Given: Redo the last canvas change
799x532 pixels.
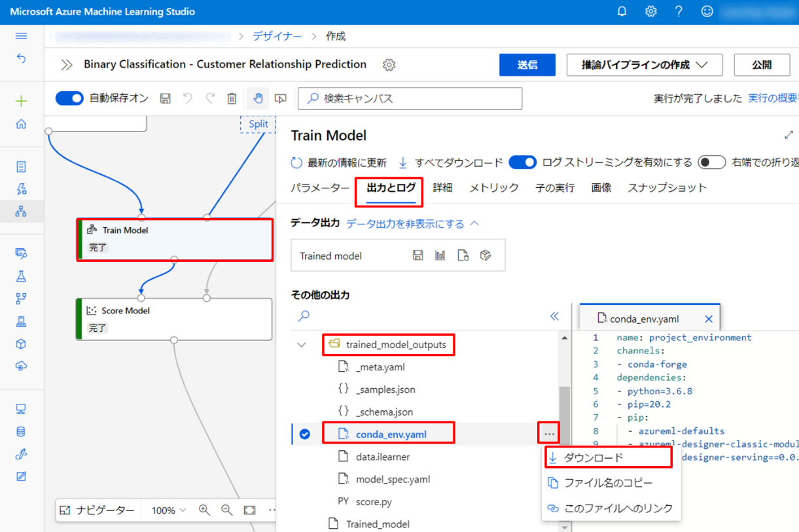Looking at the screenshot, I should pos(210,98).
